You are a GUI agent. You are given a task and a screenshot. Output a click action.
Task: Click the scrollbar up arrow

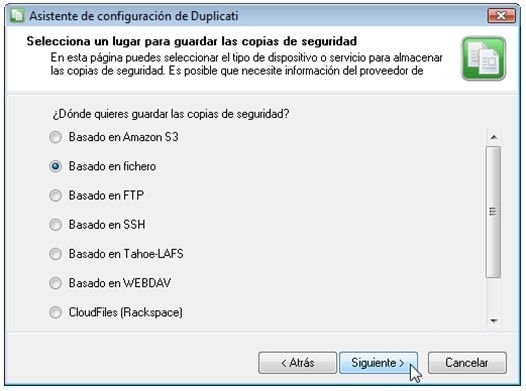pos(493,137)
